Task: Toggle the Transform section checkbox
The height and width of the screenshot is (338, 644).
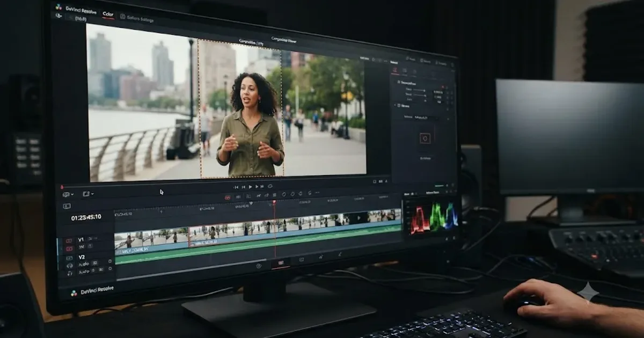Action: tap(399, 82)
